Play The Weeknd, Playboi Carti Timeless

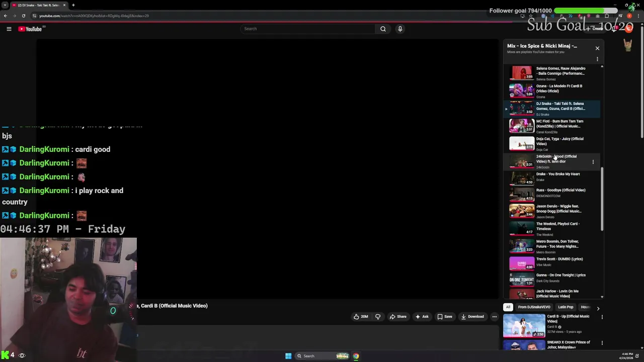pyautogui.click(x=552, y=229)
